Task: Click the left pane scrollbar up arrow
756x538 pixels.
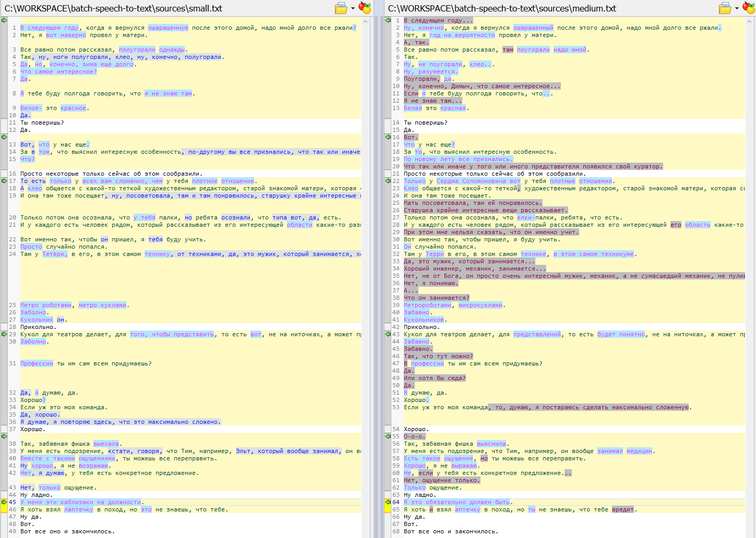Action: tap(366, 20)
